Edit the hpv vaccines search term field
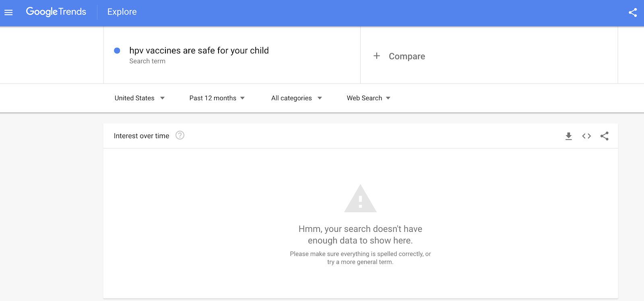Viewport: 644px width, 301px height. click(x=199, y=51)
